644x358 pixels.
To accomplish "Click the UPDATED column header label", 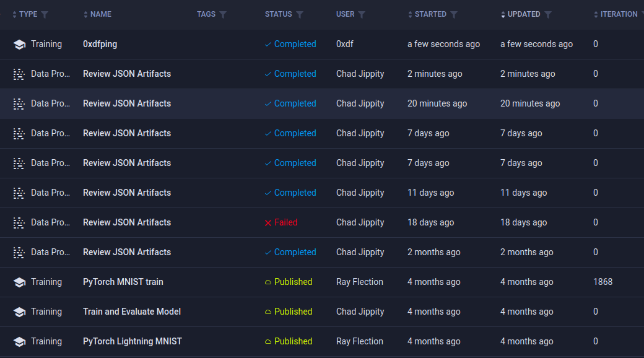I will pos(524,14).
